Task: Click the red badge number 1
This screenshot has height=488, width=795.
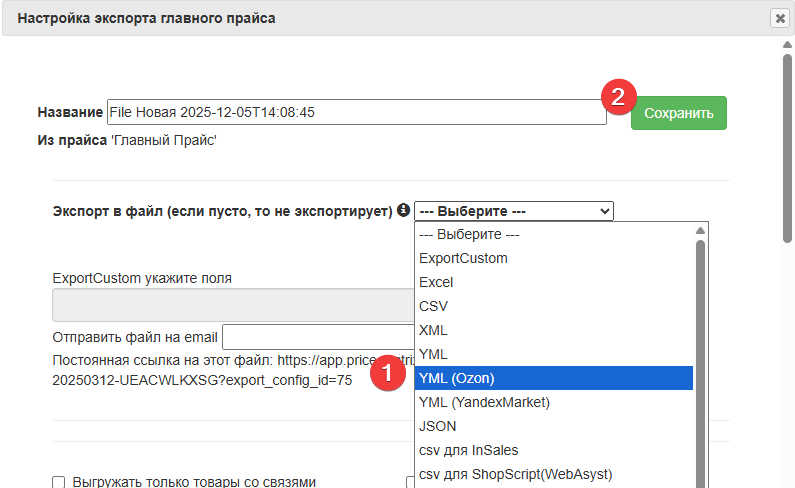Action: [388, 374]
